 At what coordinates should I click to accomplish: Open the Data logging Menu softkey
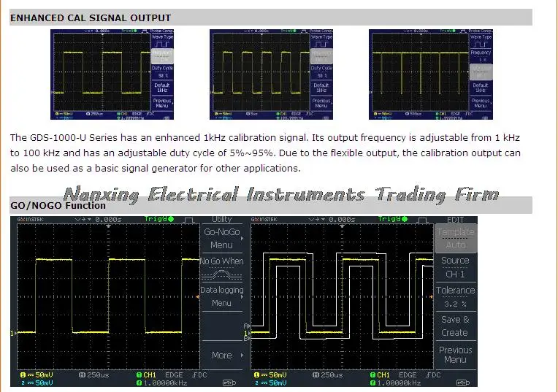click(x=222, y=296)
